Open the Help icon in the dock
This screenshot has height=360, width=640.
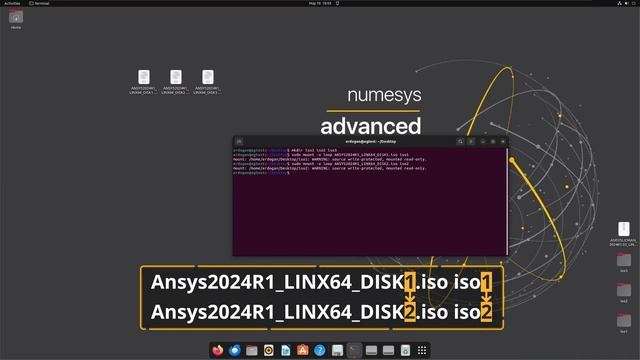click(x=320, y=350)
